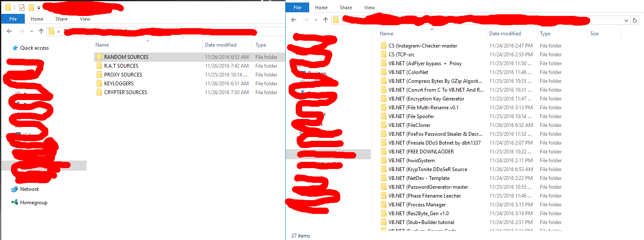644x240 pixels.
Task: Go up one level in right window
Action: pos(326,20)
